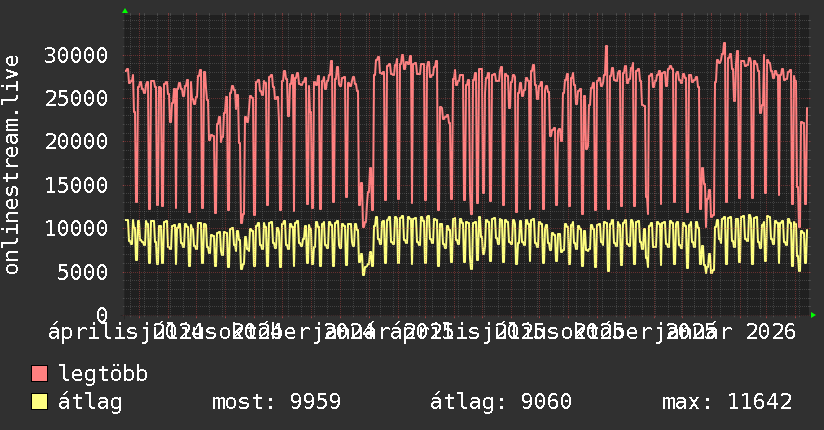824x430 pixels.
Task: Click the 15000 y-axis label
Action: tap(76, 185)
